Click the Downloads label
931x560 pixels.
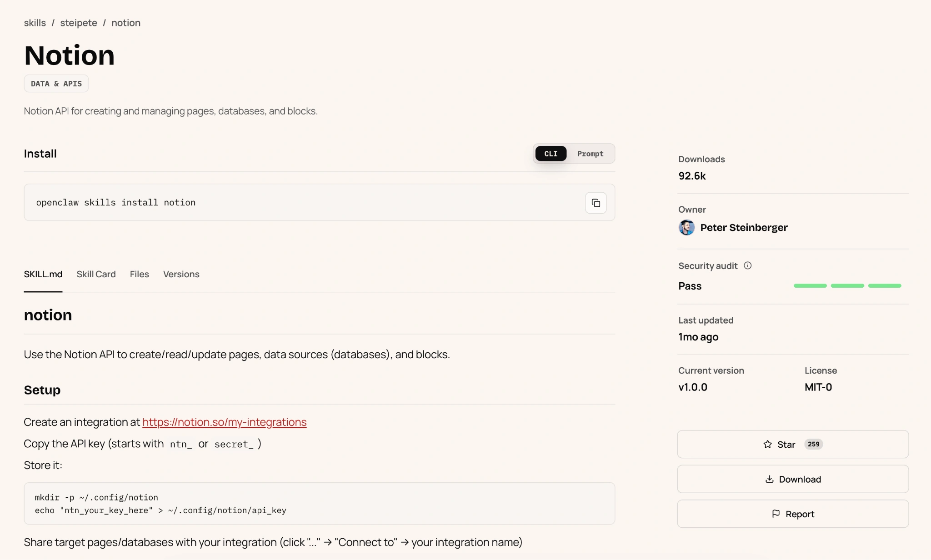click(701, 159)
